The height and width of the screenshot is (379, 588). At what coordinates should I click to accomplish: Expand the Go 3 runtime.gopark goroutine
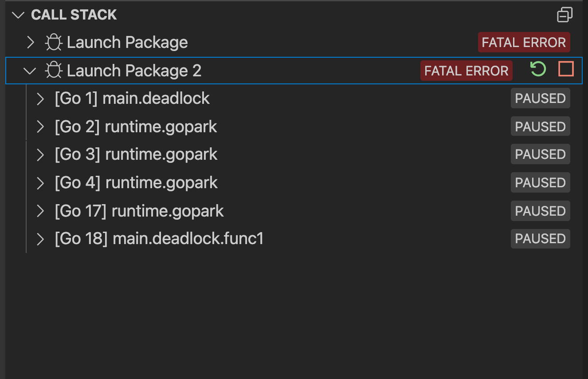[40, 154]
